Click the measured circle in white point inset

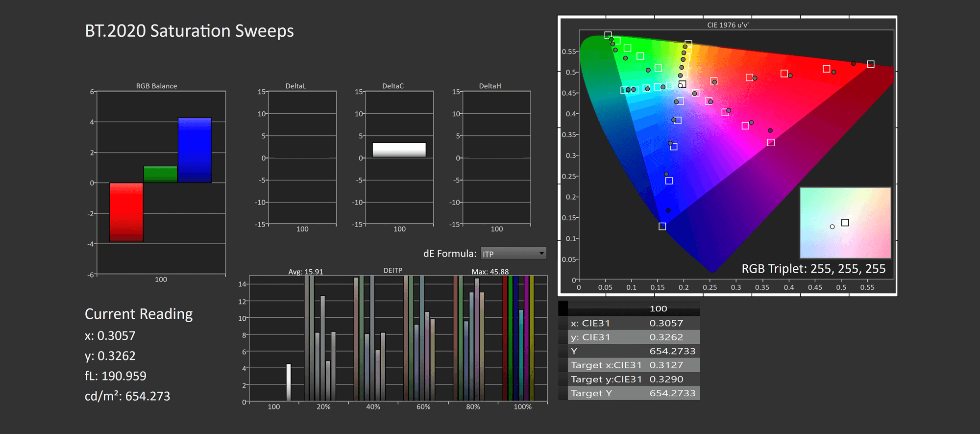832,227
